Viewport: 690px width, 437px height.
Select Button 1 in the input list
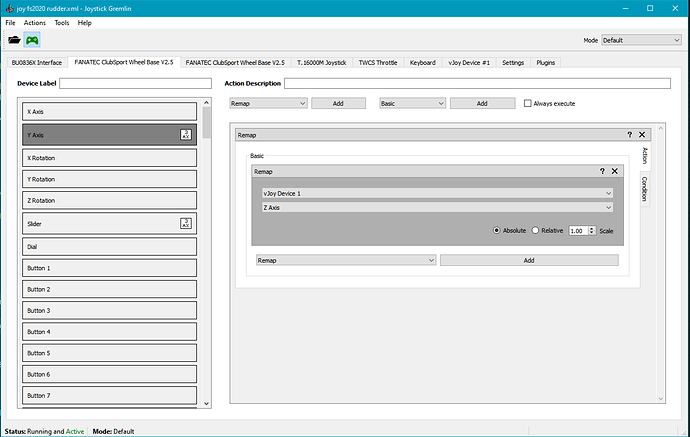coord(110,268)
